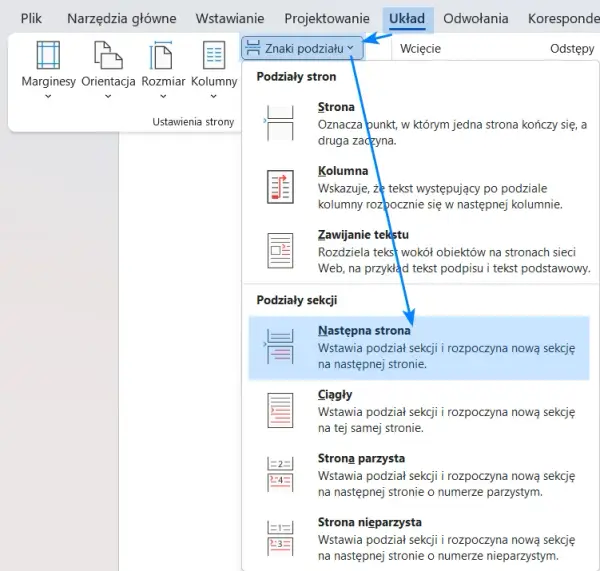
Task: Click the Wcięcie heading
Action: coord(421,49)
